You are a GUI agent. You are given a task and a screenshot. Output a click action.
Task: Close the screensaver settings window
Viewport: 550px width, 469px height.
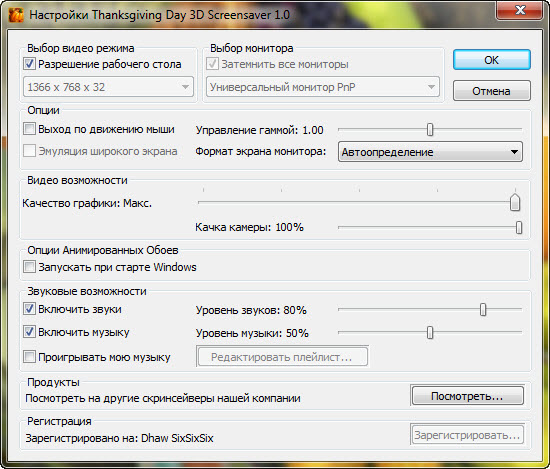pos(520,10)
